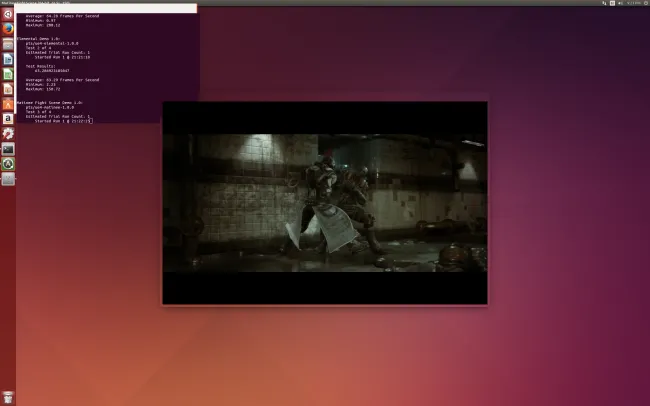
Task: Switch to the Terminal dock icon
Action: (8, 149)
